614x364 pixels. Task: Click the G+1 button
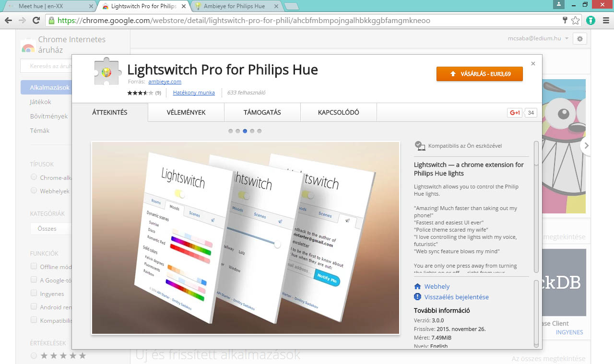click(515, 113)
